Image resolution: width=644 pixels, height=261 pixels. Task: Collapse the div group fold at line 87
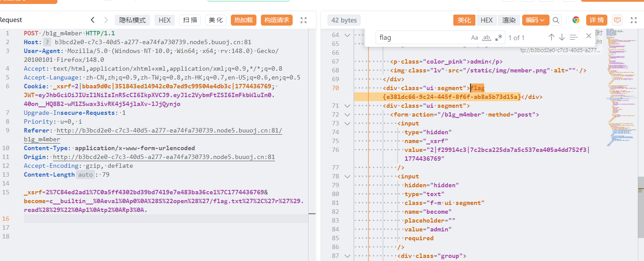click(x=347, y=256)
